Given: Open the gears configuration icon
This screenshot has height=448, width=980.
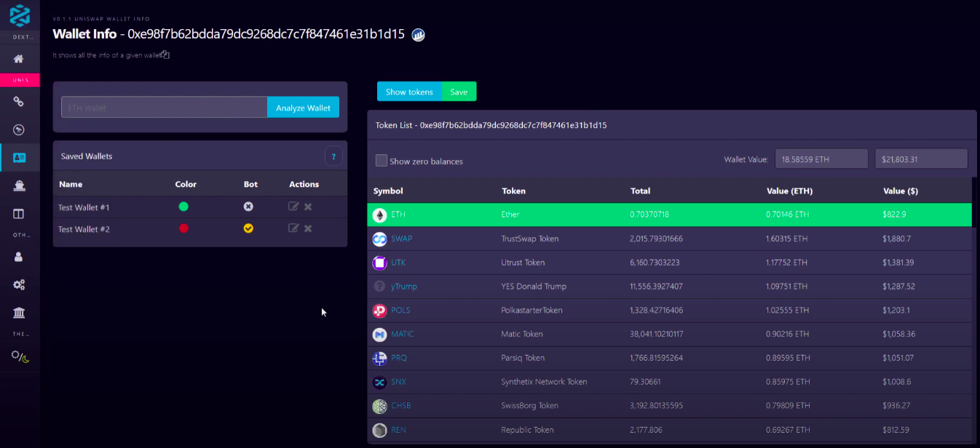Looking at the screenshot, I should point(19,285).
